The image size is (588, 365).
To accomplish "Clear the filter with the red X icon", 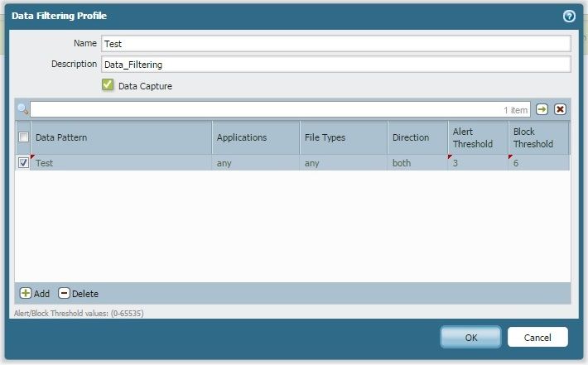I will point(561,109).
